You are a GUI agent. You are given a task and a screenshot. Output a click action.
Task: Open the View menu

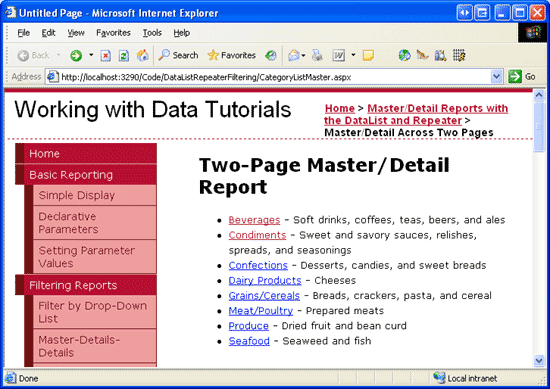pyautogui.click(x=76, y=33)
